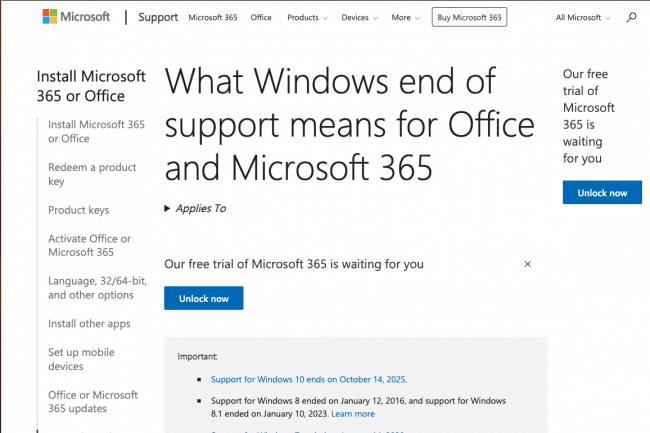The width and height of the screenshot is (650, 433).
Task: Open Redeem a product key sidebar item
Action: 92,174
